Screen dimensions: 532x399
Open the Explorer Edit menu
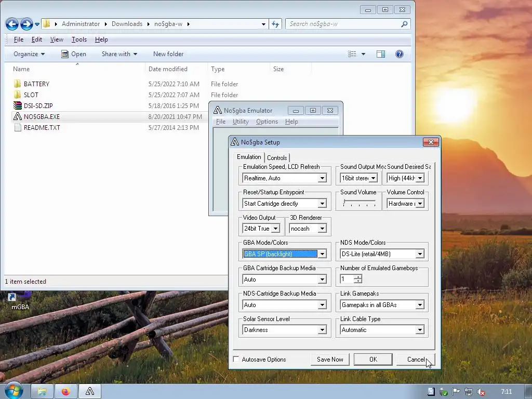(37, 39)
